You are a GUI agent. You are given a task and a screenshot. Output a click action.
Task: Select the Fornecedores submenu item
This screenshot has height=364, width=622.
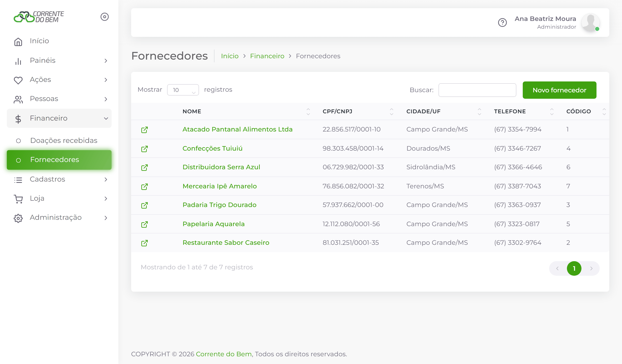click(x=59, y=159)
